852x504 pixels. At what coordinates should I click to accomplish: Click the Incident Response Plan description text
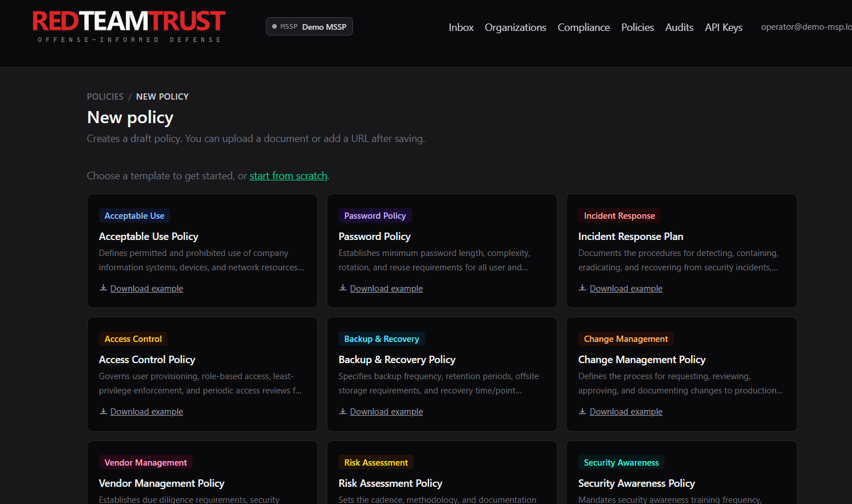pyautogui.click(x=678, y=260)
